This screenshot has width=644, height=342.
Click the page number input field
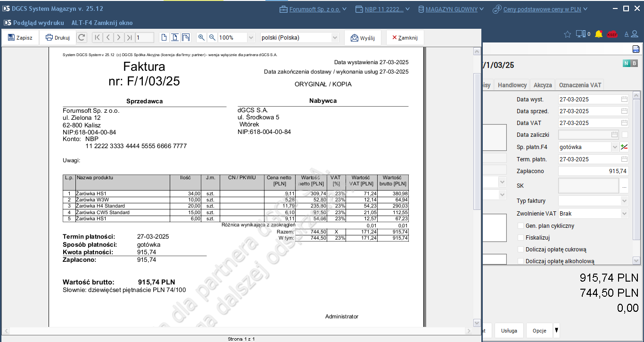[145, 38]
